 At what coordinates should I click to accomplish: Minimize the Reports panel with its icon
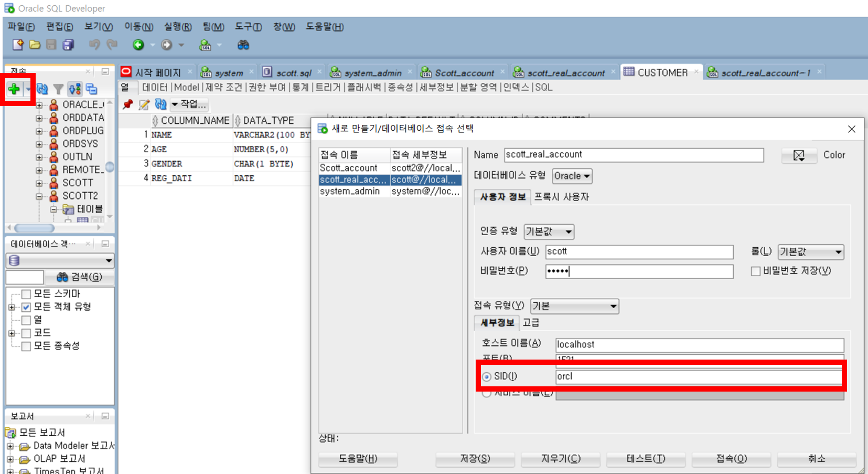(105, 416)
